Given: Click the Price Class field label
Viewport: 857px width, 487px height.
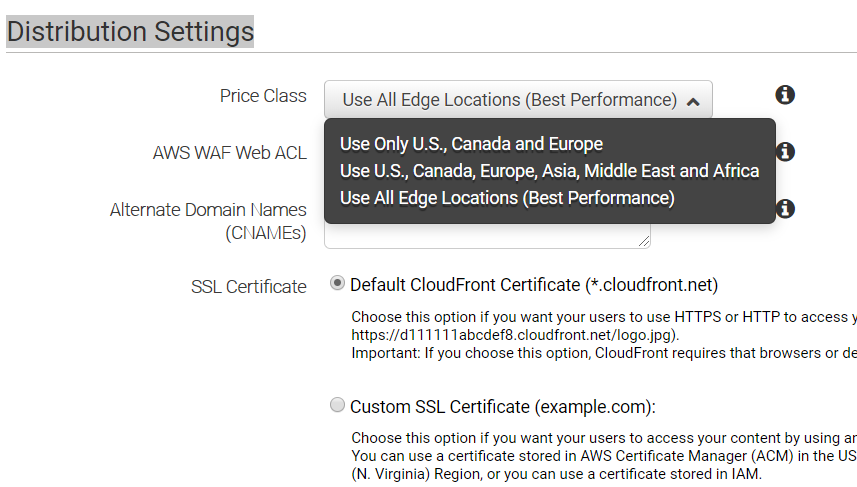Looking at the screenshot, I should pyautogui.click(x=263, y=96).
